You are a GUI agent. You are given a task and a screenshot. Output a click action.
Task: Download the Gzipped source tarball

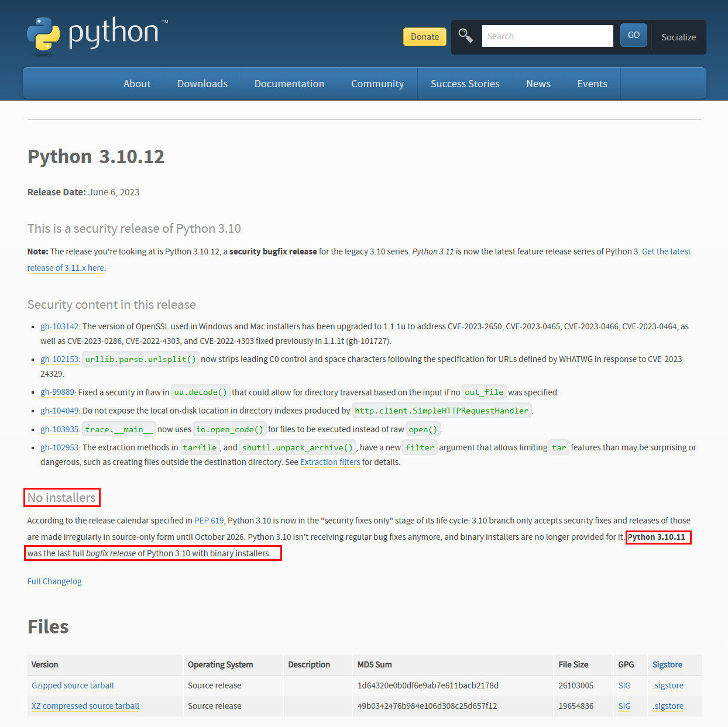(72, 685)
